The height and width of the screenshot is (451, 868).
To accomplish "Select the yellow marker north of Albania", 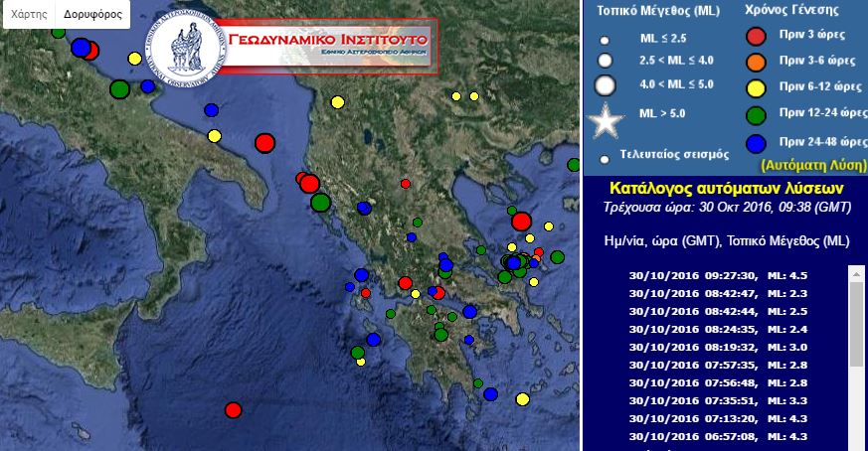I will pyautogui.click(x=338, y=101).
